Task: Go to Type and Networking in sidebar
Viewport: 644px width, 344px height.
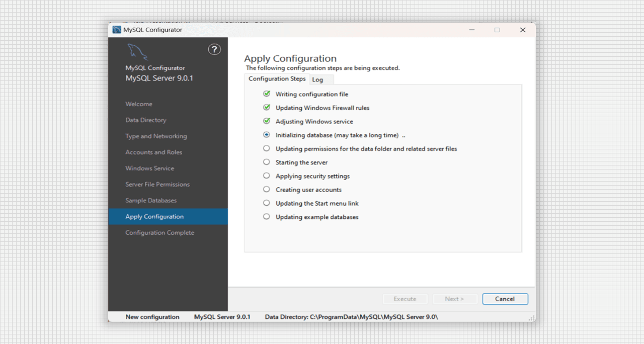Action: tap(156, 136)
